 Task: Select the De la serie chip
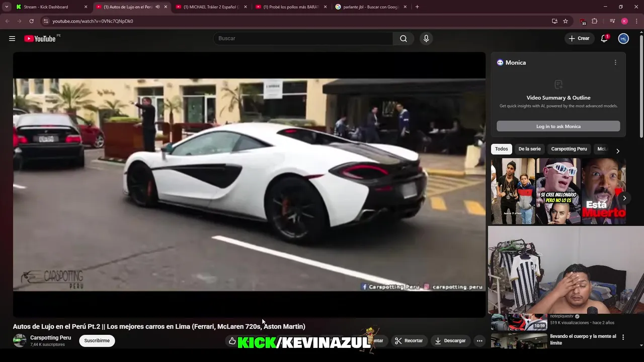(x=529, y=149)
